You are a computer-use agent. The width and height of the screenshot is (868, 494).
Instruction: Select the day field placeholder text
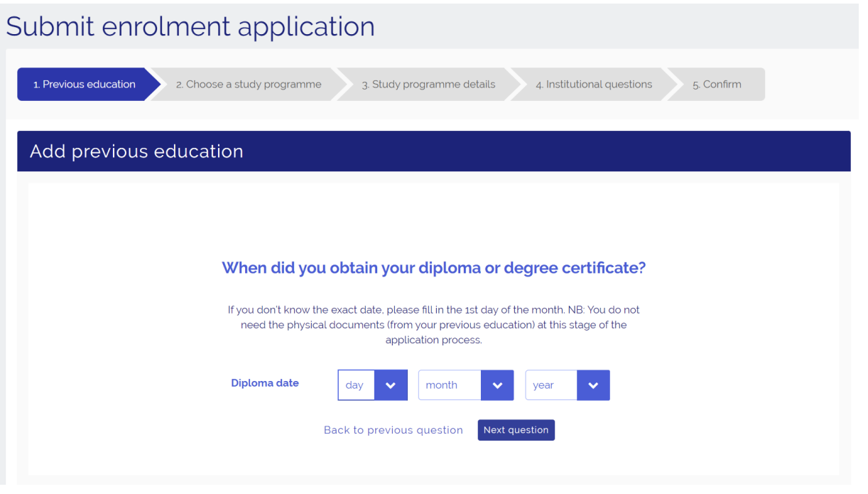pos(354,385)
